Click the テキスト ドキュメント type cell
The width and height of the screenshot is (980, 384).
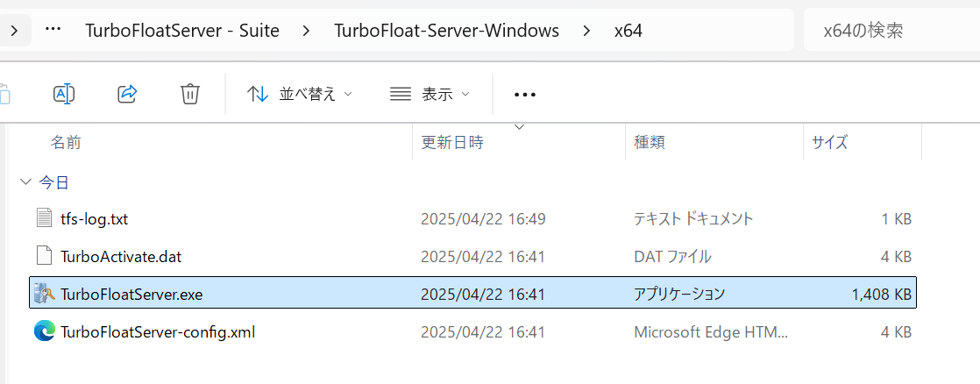coord(693,219)
